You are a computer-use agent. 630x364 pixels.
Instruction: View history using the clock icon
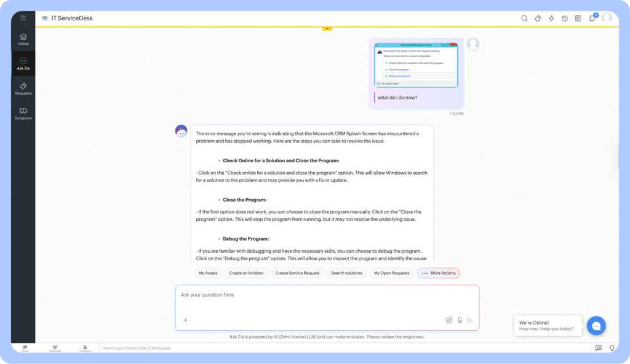564,18
